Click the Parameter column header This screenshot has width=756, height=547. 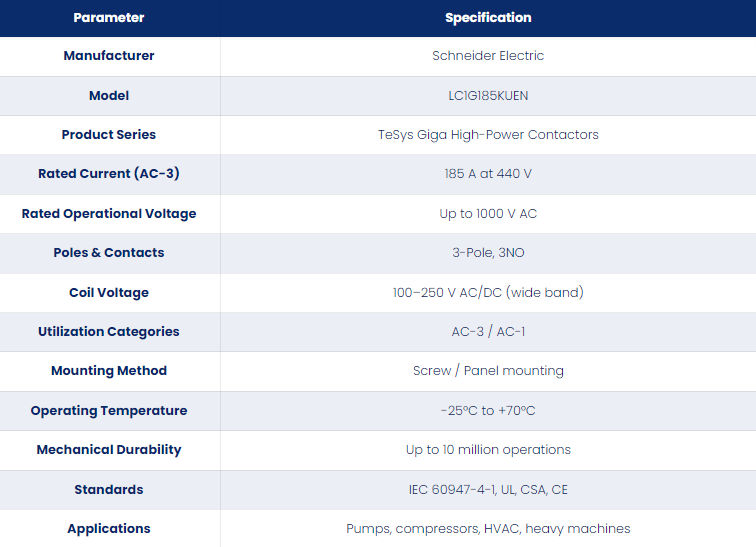coord(109,18)
